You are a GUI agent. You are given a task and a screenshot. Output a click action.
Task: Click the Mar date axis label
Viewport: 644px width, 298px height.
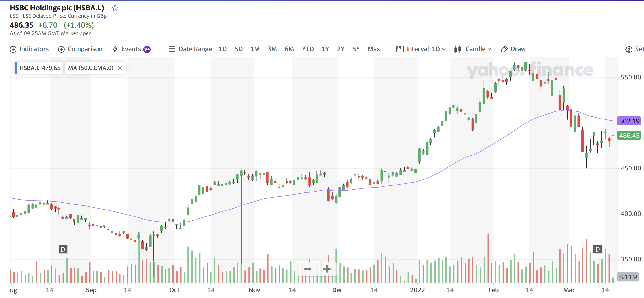tap(569, 290)
